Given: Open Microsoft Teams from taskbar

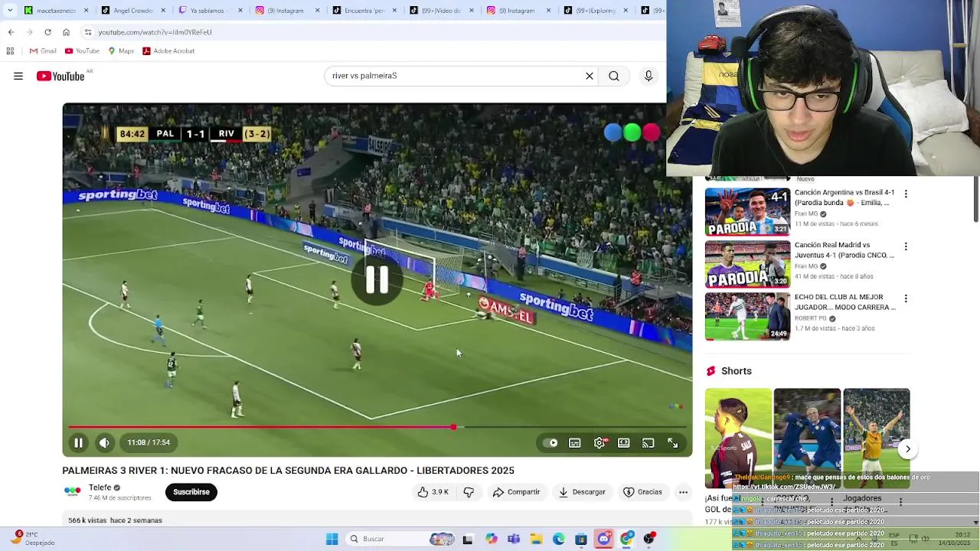Looking at the screenshot, I should [x=514, y=539].
